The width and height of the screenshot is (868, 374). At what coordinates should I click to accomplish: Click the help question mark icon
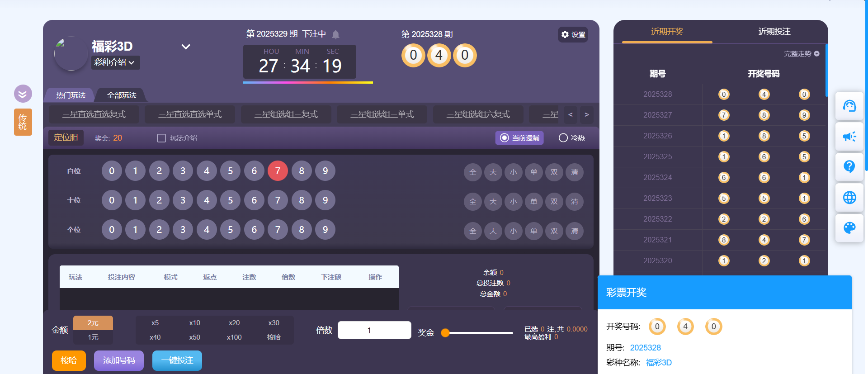849,167
